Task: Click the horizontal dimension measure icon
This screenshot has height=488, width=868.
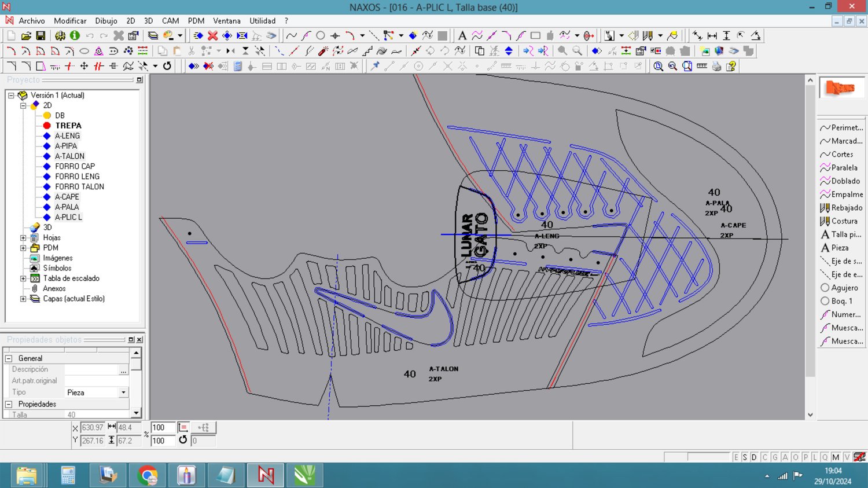Action: 712,36
